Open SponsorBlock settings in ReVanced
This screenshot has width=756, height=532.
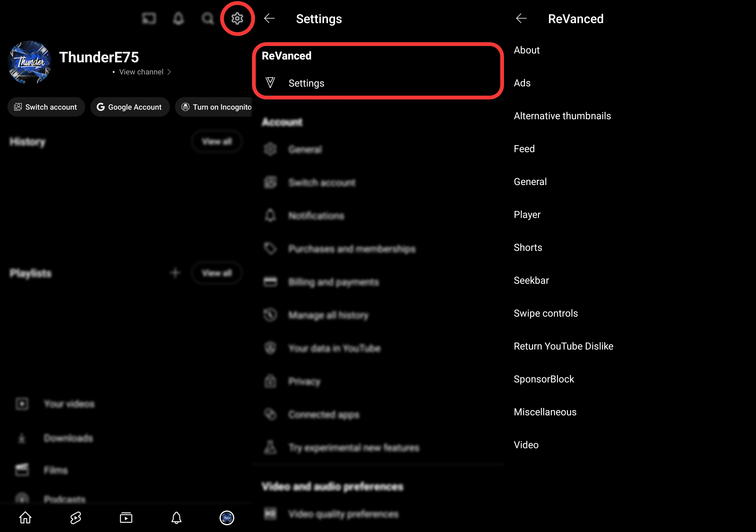tap(544, 379)
